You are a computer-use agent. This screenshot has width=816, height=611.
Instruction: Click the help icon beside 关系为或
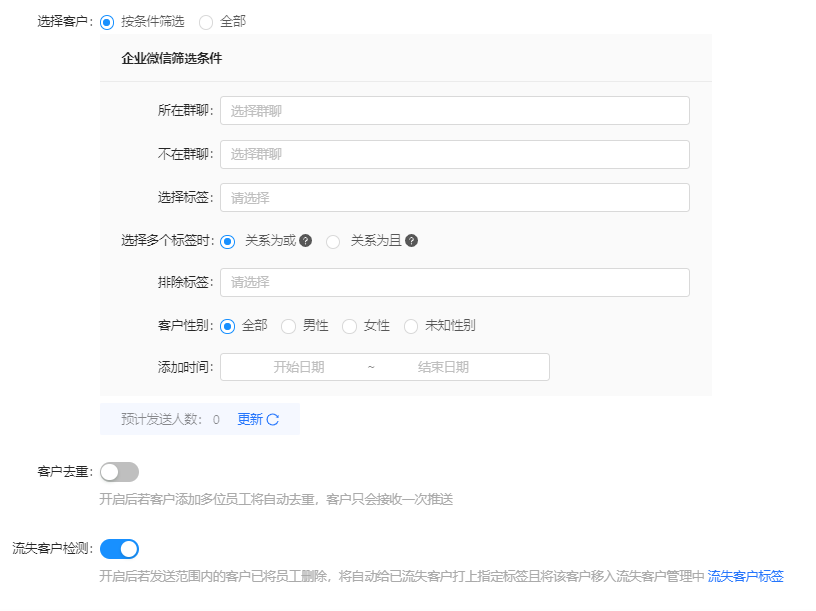[305, 240]
